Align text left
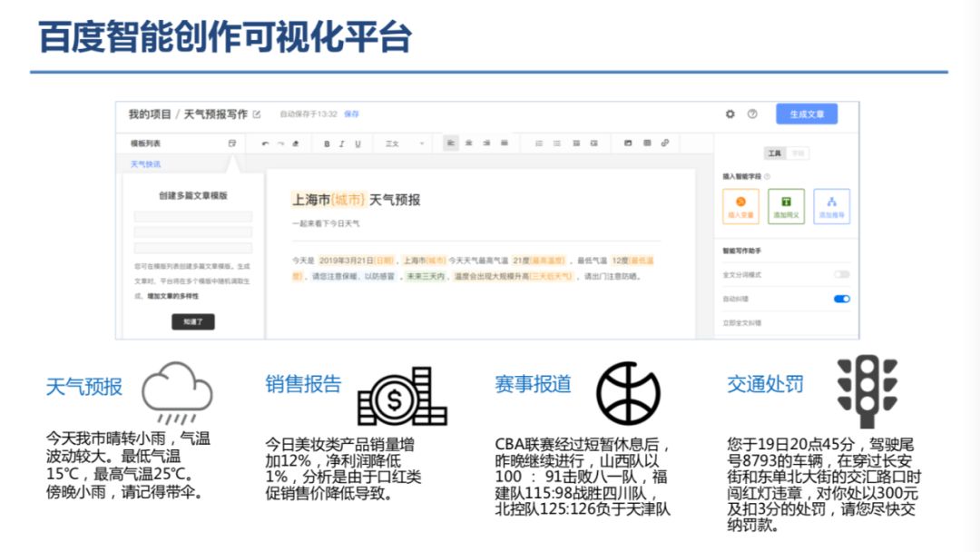 (x=451, y=143)
